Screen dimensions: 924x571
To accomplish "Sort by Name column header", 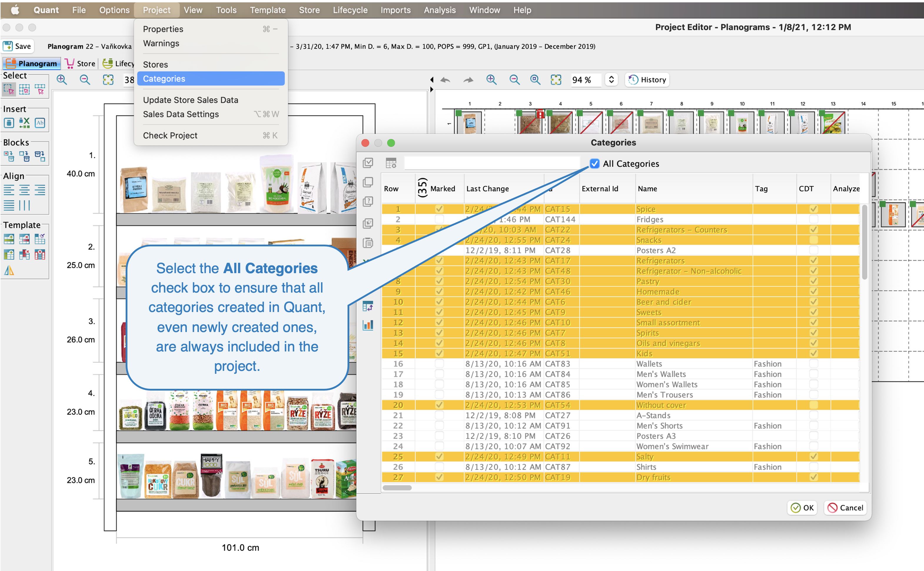I will [694, 188].
